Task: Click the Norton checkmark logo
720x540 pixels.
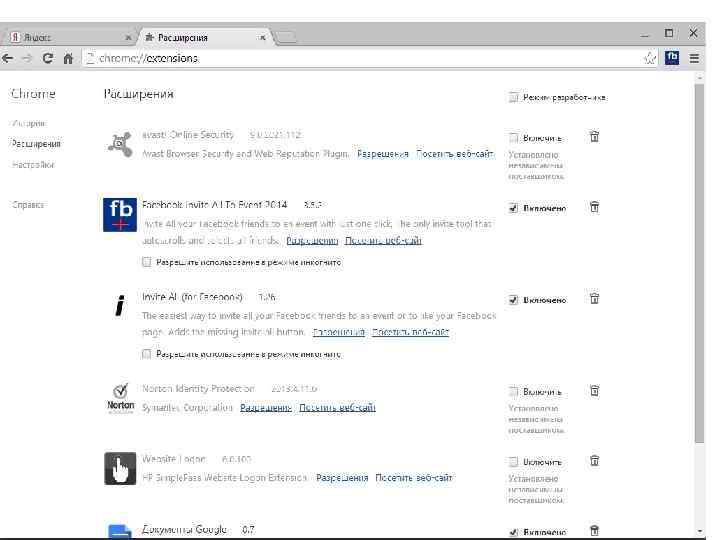Action: point(121,398)
